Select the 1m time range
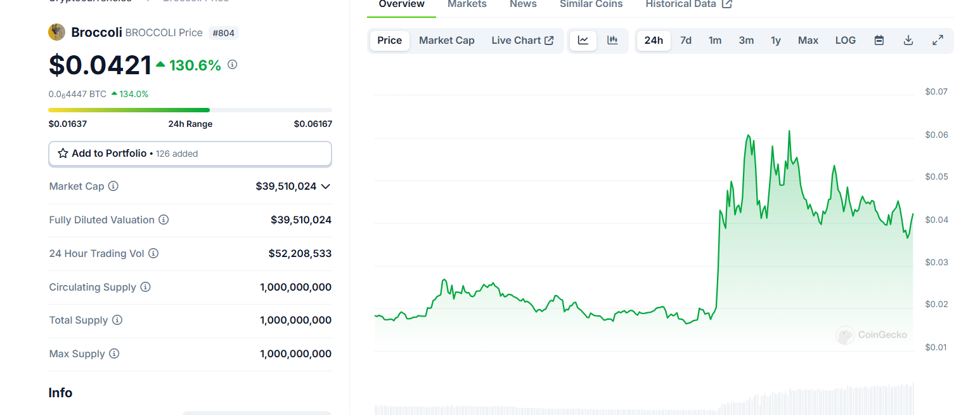The height and width of the screenshot is (415, 980). [715, 40]
